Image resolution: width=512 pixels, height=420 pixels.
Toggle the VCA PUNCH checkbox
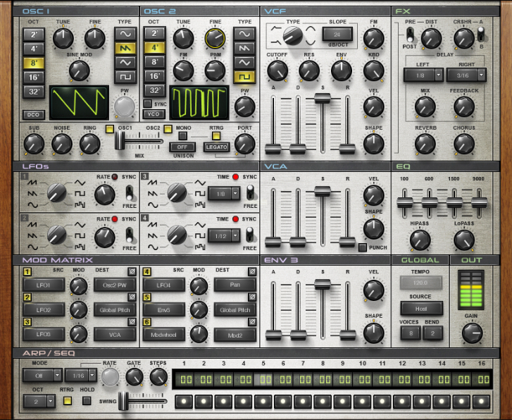pos(362,247)
